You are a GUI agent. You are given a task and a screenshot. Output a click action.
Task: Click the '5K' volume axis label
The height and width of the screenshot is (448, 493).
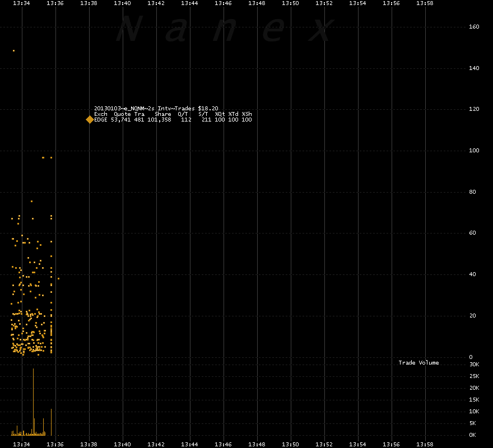point(473,423)
